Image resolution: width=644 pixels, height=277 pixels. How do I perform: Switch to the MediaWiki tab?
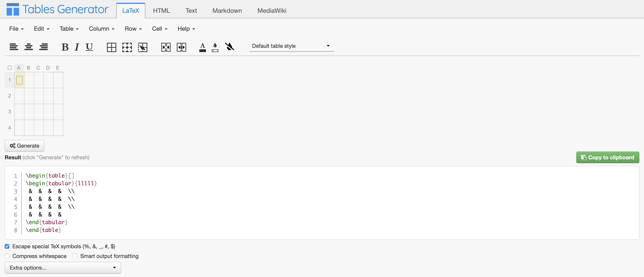(x=272, y=10)
